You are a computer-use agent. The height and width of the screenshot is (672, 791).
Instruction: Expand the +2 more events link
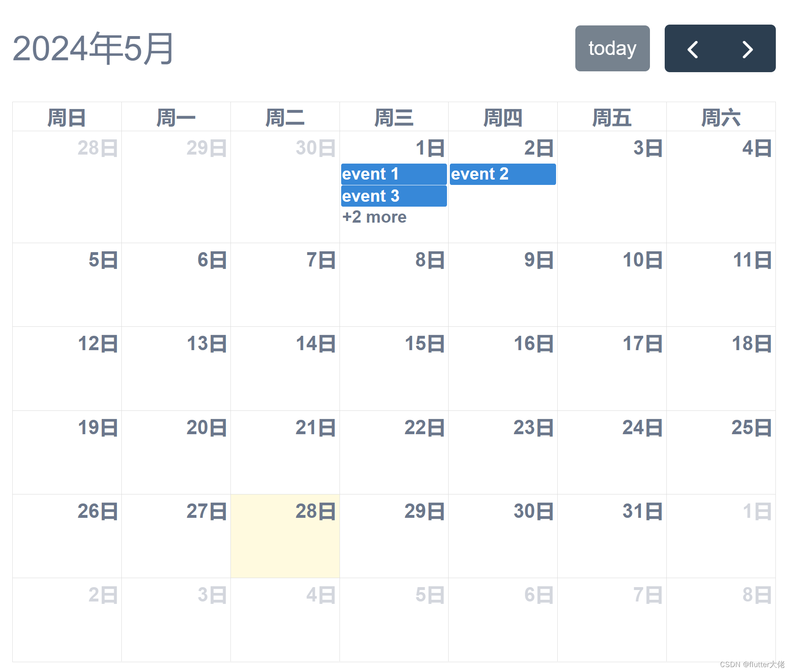374,217
